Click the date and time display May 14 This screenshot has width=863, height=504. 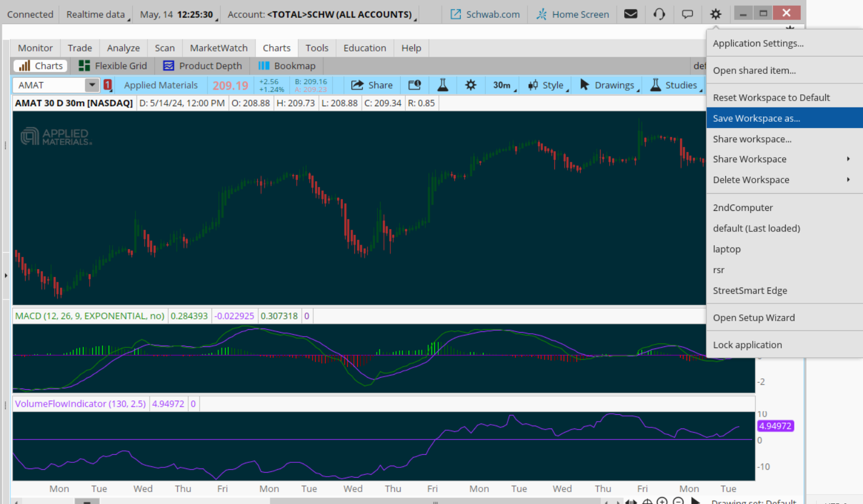pyautogui.click(x=176, y=14)
